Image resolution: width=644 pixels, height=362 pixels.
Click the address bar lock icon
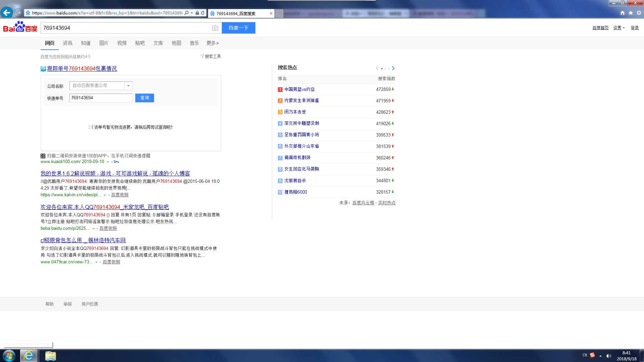click(197, 13)
